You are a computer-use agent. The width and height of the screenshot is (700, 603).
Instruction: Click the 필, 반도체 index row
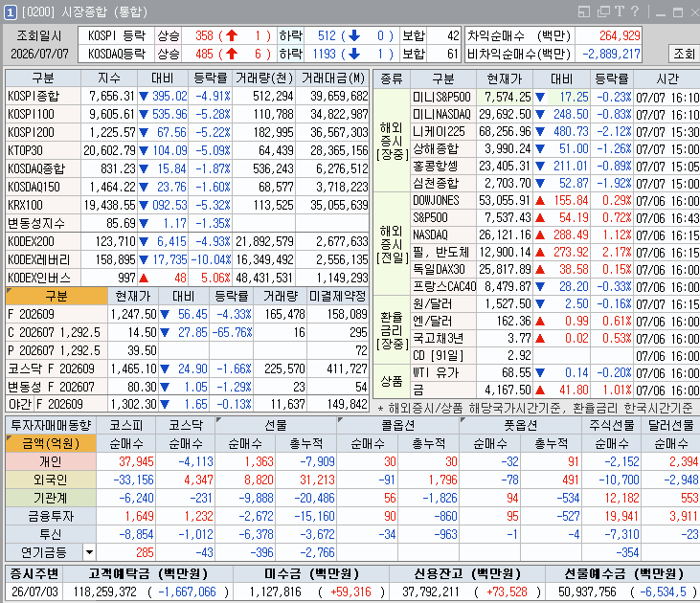point(555,252)
